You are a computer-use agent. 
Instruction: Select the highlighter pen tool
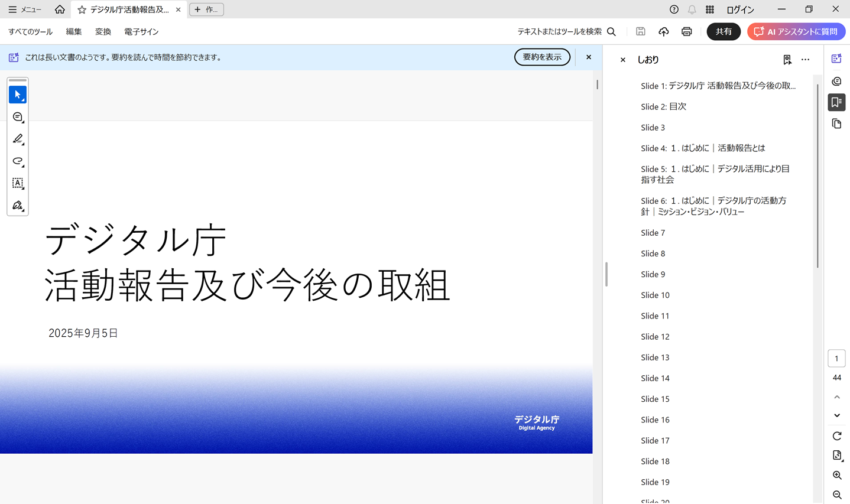coord(18,139)
